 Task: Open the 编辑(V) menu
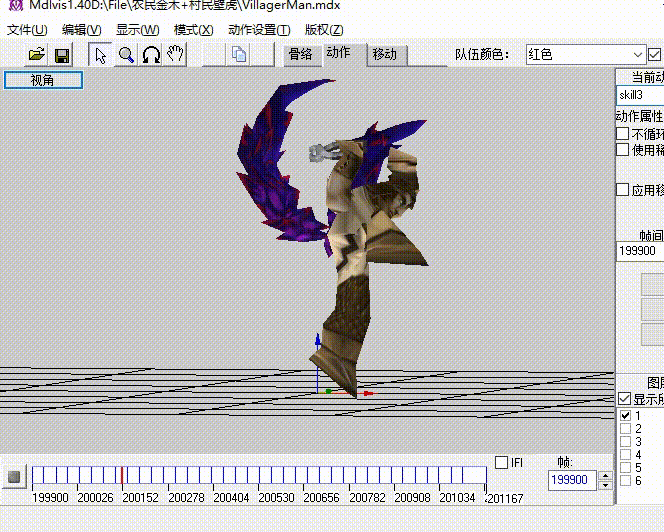(82, 30)
